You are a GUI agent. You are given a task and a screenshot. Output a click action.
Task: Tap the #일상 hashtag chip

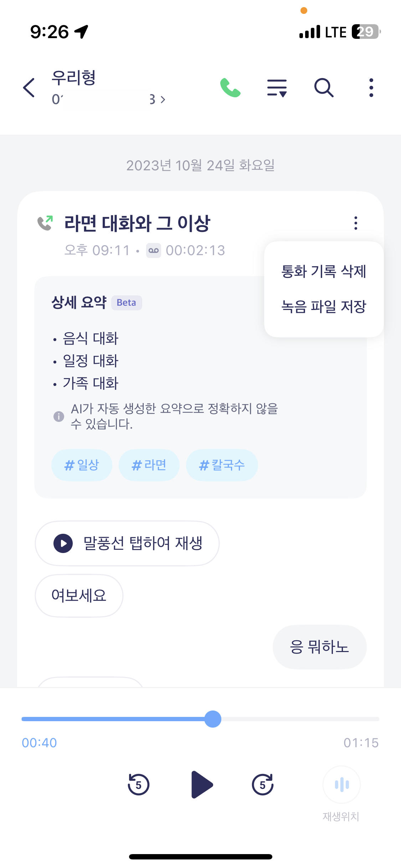(x=82, y=465)
